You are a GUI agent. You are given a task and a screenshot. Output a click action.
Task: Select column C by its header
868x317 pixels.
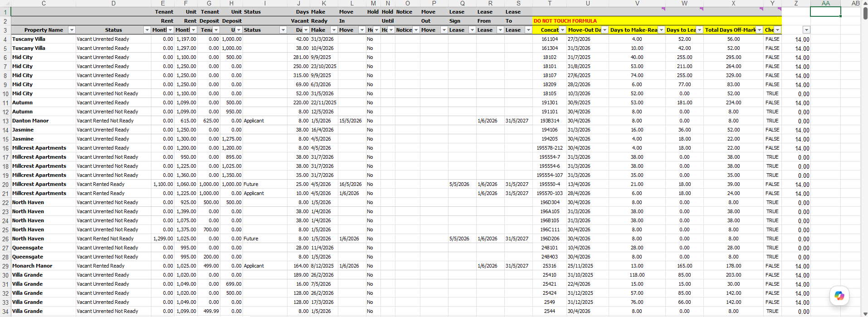point(44,3)
